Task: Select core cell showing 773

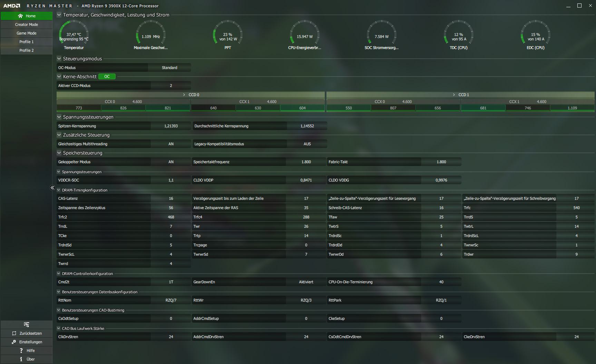Action: coord(79,108)
